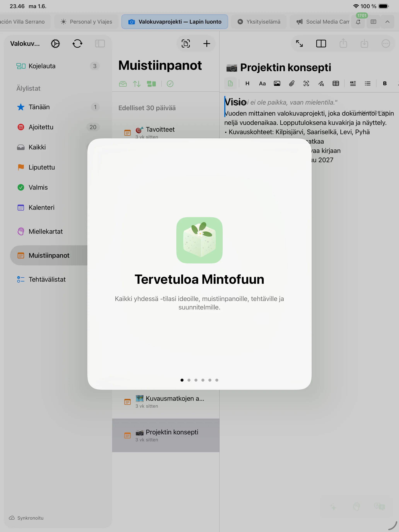The image size is (399, 532).
Task: Toggle bold formatting
Action: point(385,84)
